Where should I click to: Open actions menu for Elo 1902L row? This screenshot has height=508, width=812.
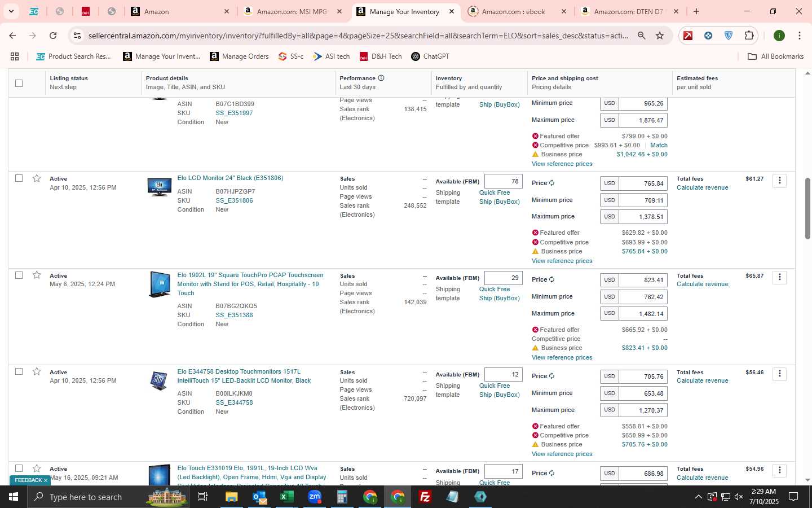point(779,277)
